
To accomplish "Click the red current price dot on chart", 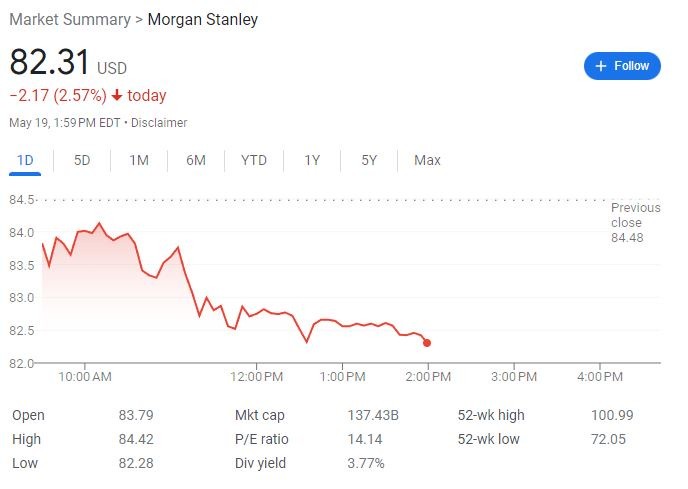I will (x=427, y=343).
